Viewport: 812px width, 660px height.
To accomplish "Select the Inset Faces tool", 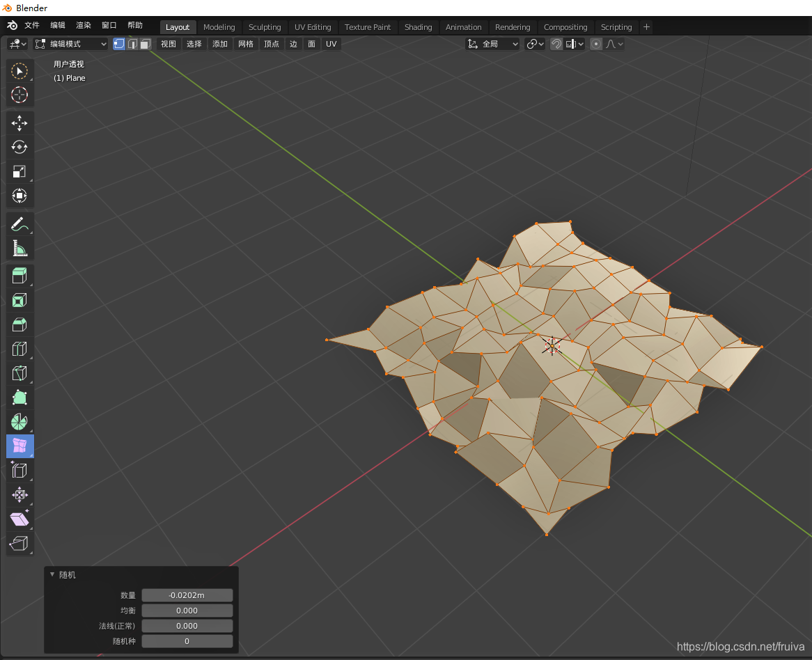I will pos(19,300).
